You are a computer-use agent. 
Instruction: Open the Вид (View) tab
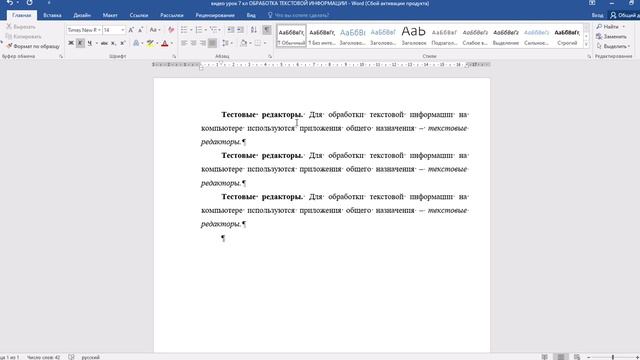[x=251, y=15]
